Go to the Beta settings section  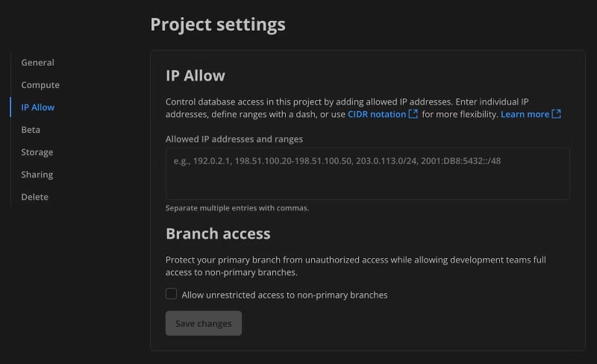coord(31,130)
